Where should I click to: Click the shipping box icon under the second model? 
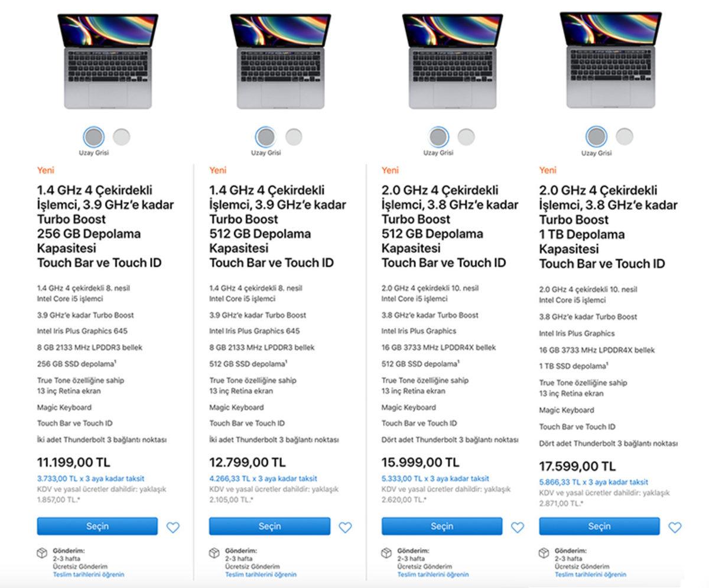[213, 553]
